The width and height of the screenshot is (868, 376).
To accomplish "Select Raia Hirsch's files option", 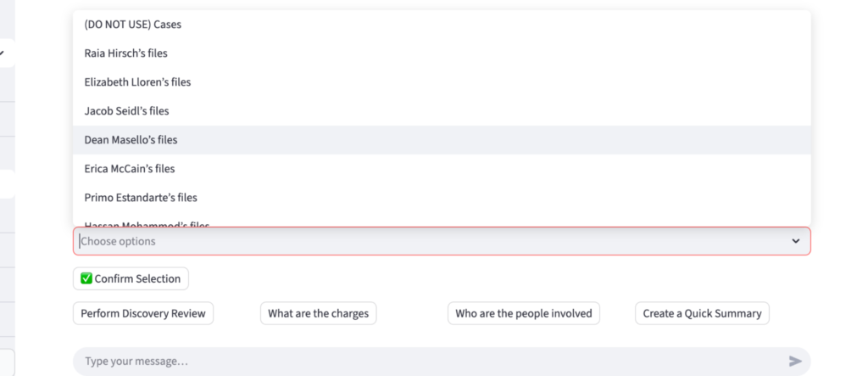I will [125, 53].
